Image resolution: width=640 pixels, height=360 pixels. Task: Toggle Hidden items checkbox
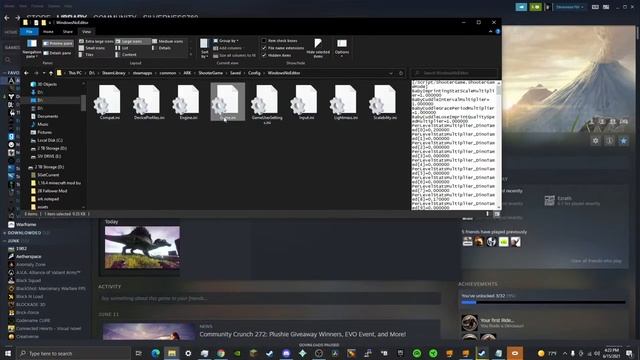[276, 55]
